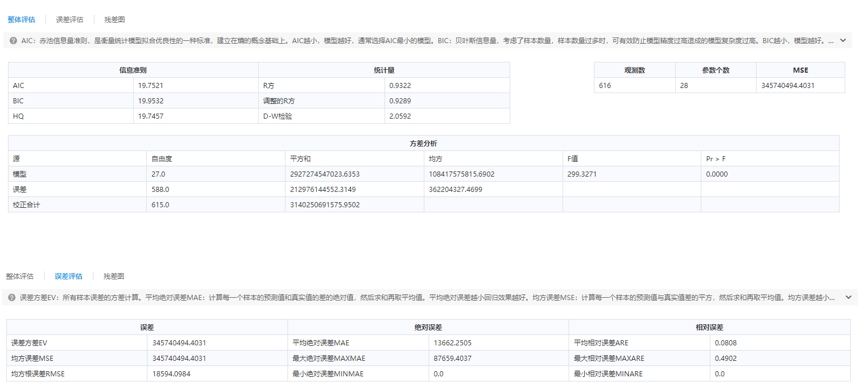Click the 误差 自由度 value 588.0

(160, 189)
